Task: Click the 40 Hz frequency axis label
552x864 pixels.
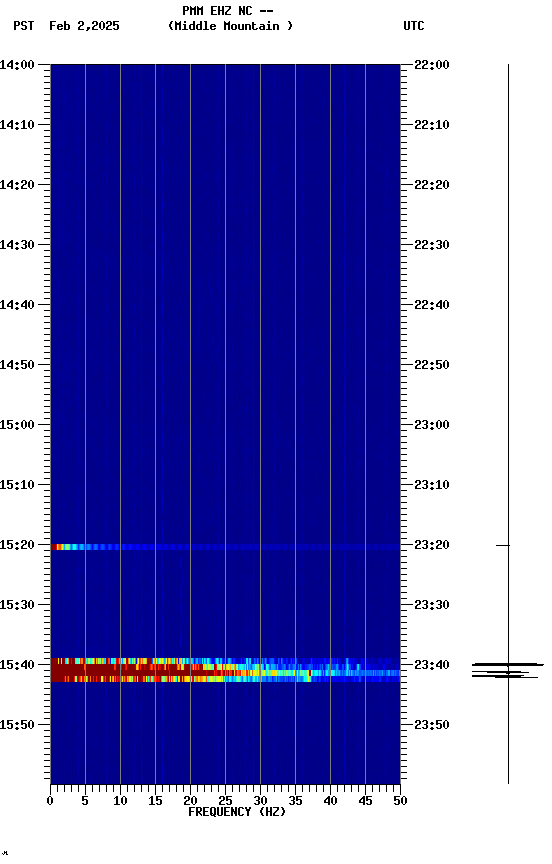Action: point(330,801)
